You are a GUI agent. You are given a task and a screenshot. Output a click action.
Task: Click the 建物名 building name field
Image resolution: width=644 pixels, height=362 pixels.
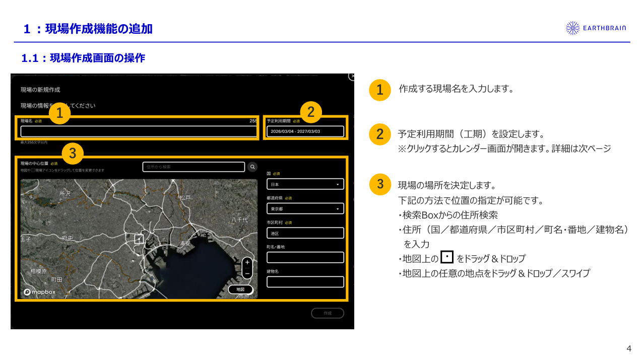305,282
